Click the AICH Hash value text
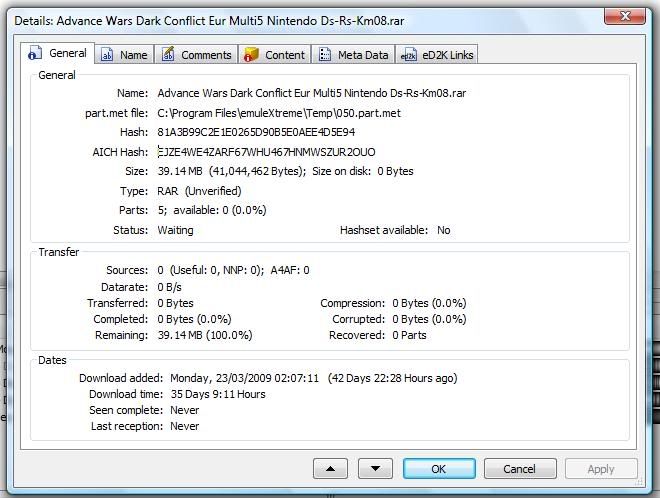 tap(266, 152)
